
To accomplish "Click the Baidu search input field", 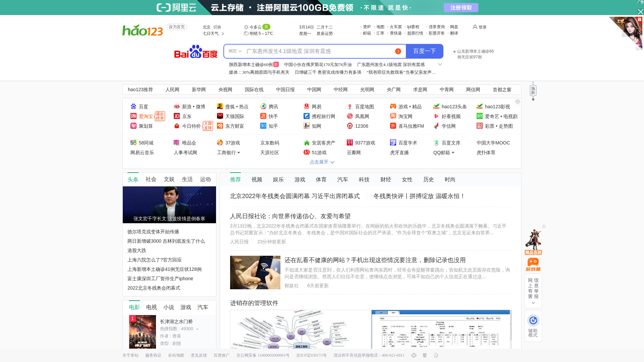I will pos(315,51).
